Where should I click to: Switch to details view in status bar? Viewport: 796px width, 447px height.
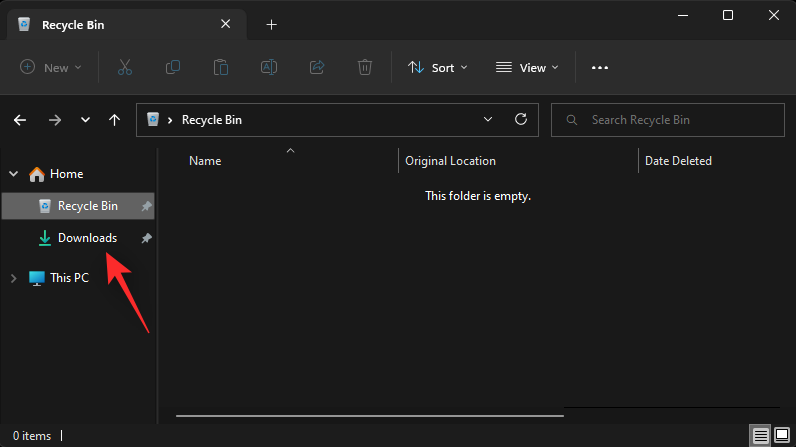click(760, 435)
